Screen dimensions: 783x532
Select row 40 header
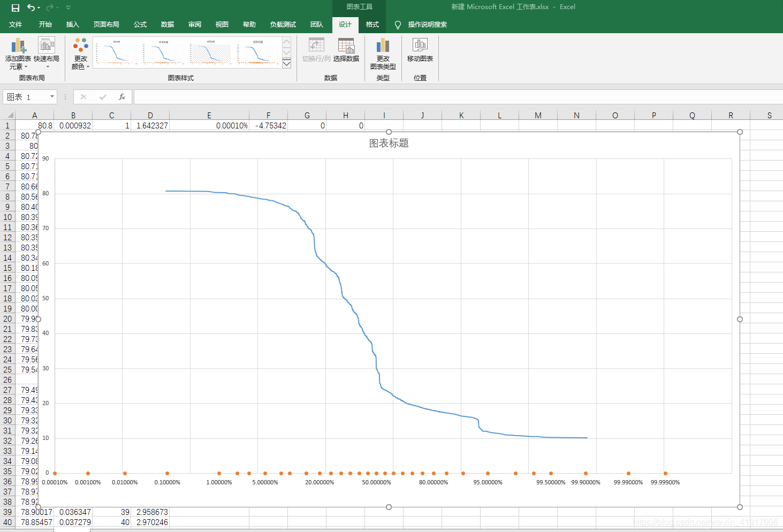[7, 522]
